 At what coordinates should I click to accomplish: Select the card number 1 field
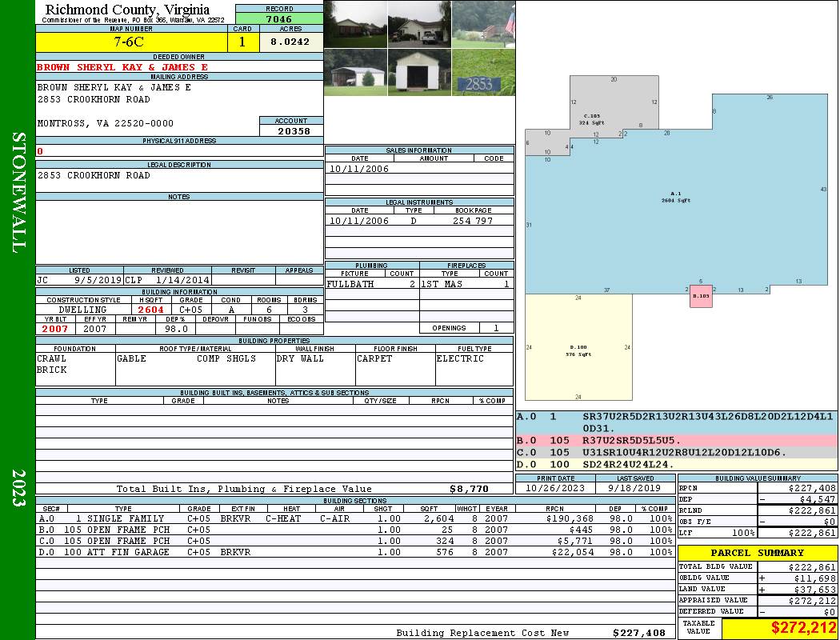tap(242, 42)
